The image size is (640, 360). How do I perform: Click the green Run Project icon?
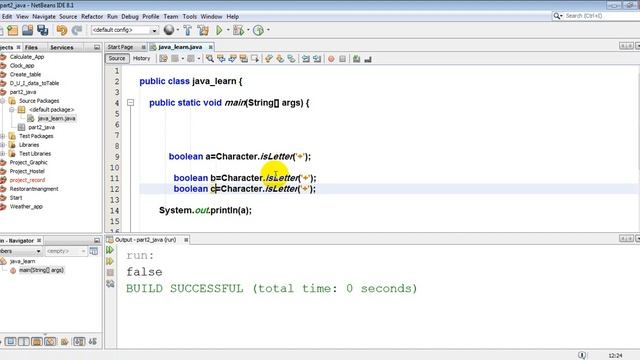[219, 30]
